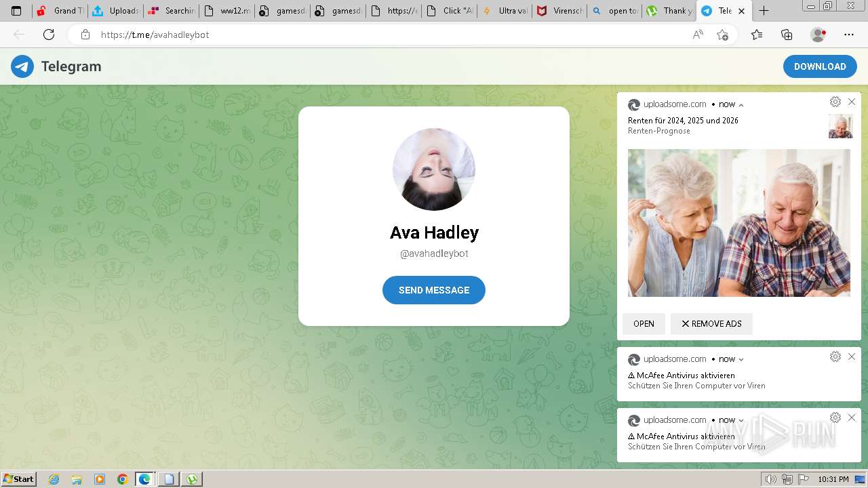Switch to the Grand Th tab
Image resolution: width=868 pixels, height=488 pixels.
coord(60,11)
